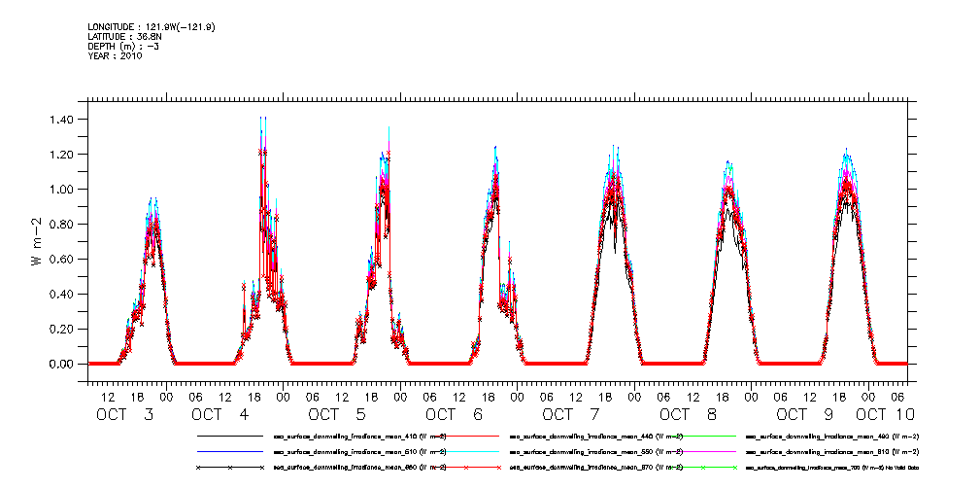This screenshot has height=490, width=980.
Task: Click the cyan legend line for mean_550
Action: click(465, 451)
